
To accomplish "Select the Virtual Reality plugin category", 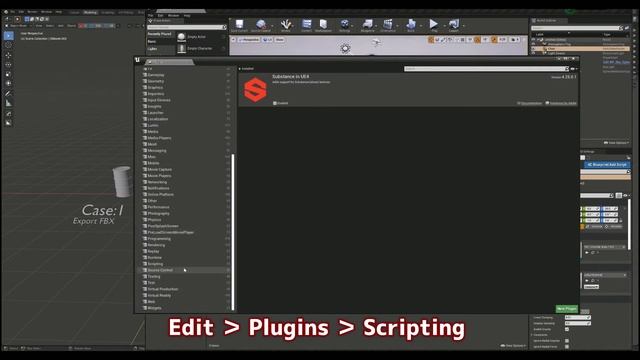I will point(159,296).
